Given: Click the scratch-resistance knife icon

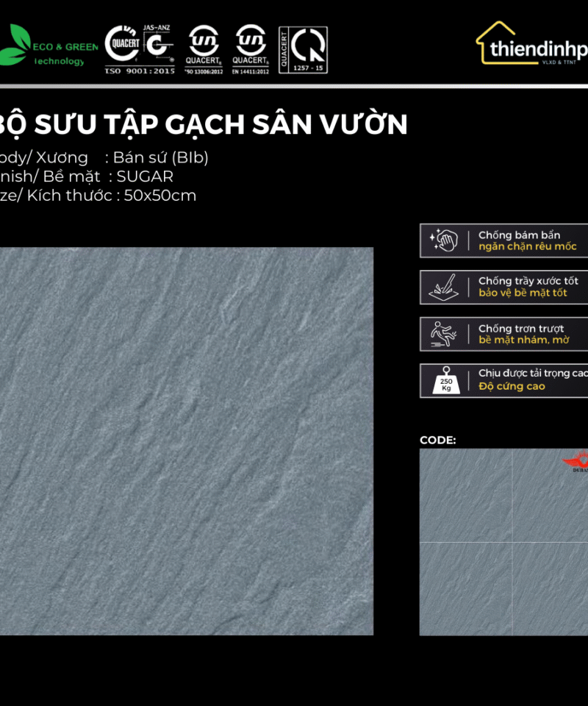Looking at the screenshot, I should pos(444,287).
